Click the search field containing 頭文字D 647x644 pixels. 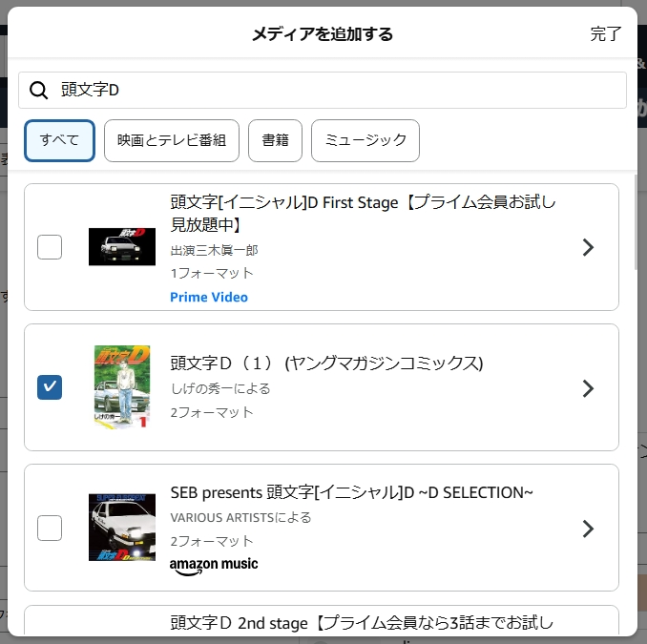click(x=323, y=90)
